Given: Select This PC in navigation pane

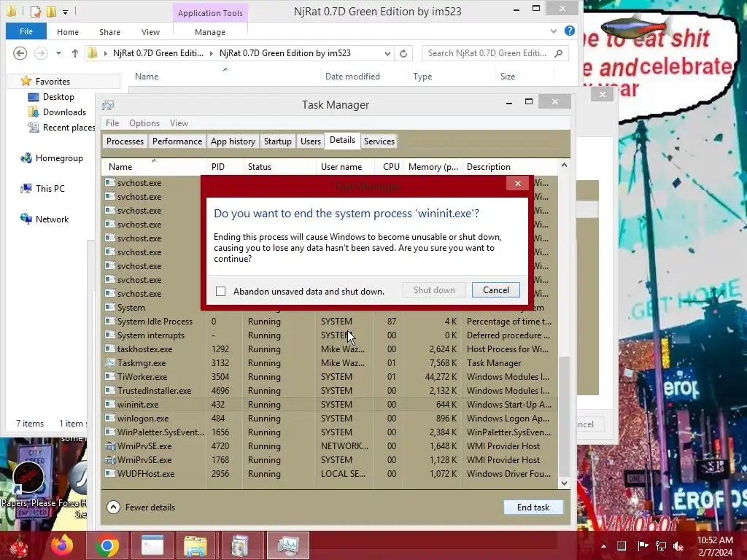Looking at the screenshot, I should (42, 189).
